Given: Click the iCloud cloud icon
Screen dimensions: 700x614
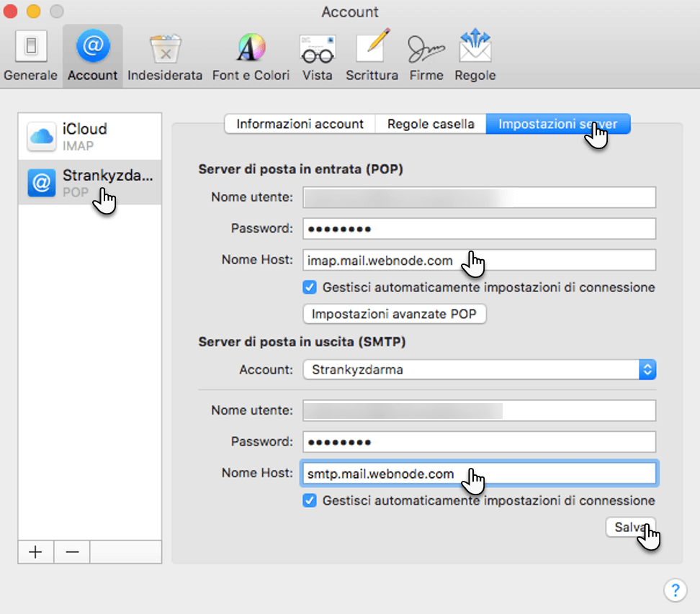Looking at the screenshot, I should [42, 137].
